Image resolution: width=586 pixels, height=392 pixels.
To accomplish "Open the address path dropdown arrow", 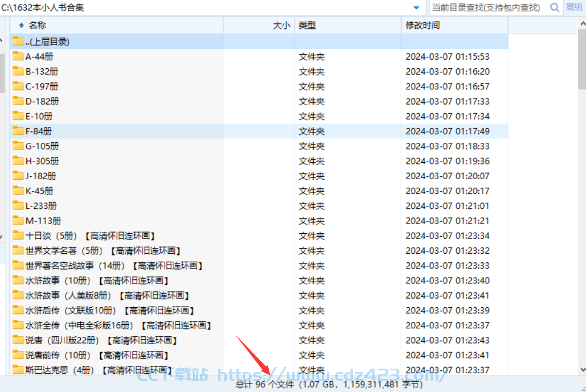I will point(416,7).
